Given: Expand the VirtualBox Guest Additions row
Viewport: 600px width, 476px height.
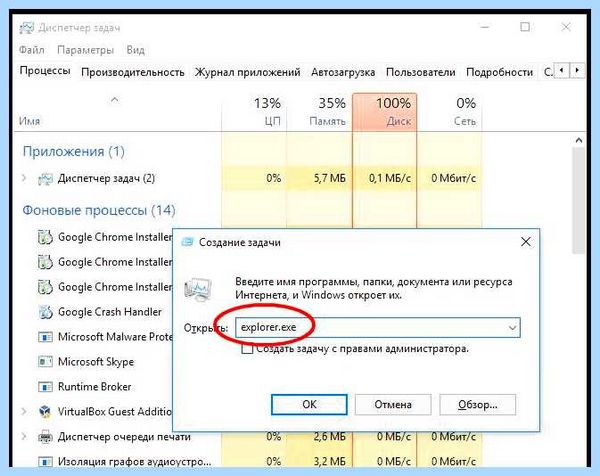Looking at the screenshot, I should (24, 411).
